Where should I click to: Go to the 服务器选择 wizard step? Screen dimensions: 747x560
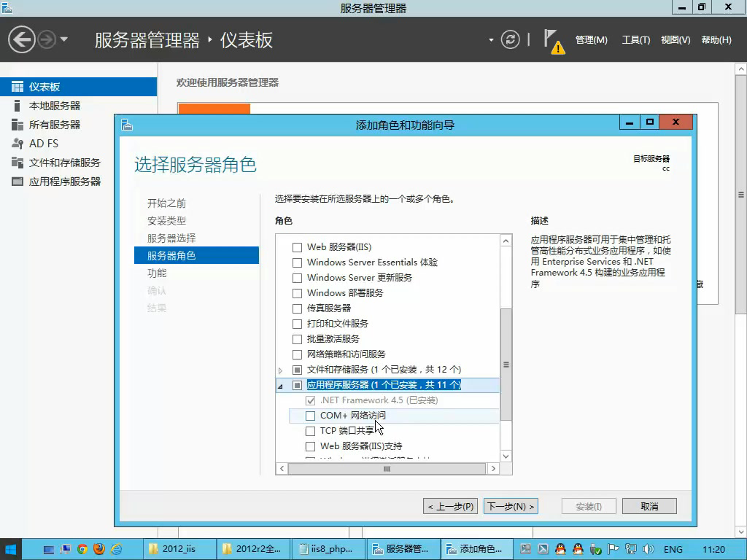[171, 238]
